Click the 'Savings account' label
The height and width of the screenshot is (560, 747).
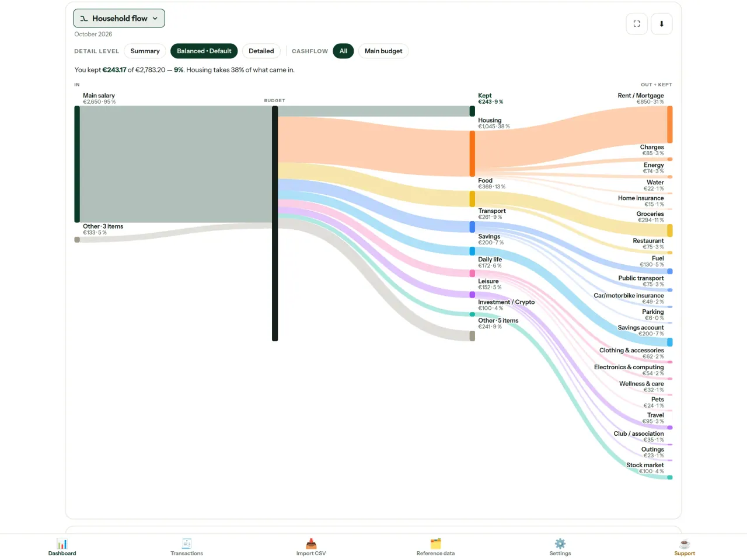tap(641, 328)
